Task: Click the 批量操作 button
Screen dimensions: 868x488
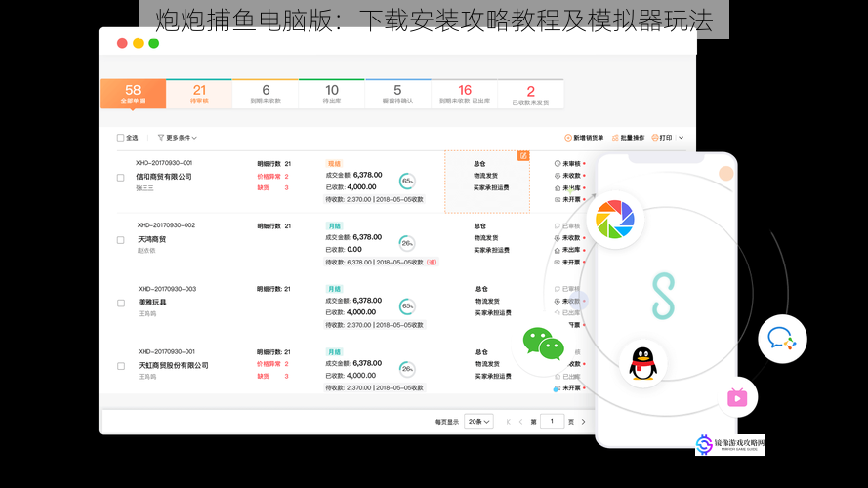Action: coord(628,138)
